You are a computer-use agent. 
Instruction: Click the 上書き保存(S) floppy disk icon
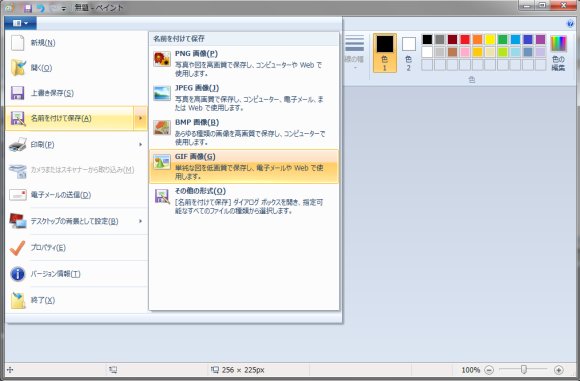17,93
